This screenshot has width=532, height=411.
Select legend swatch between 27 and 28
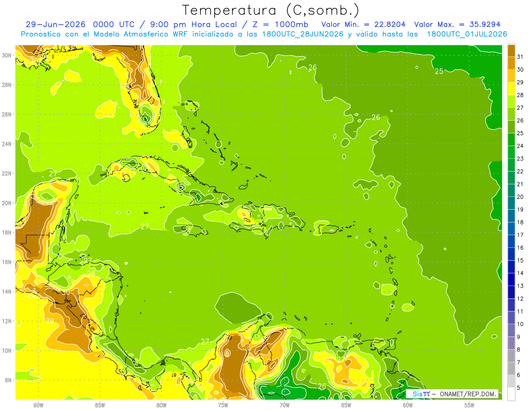[511, 101]
